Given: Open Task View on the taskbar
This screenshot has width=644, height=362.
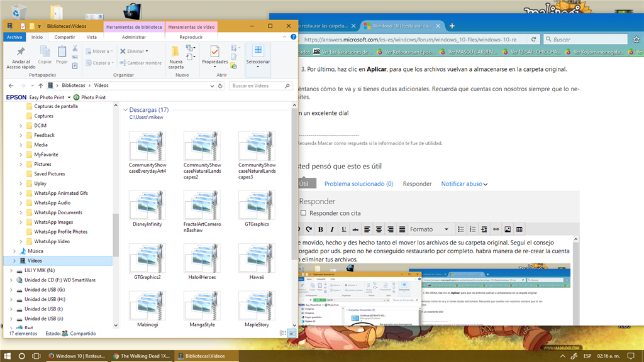Looking at the screenshot, I should (x=36, y=356).
